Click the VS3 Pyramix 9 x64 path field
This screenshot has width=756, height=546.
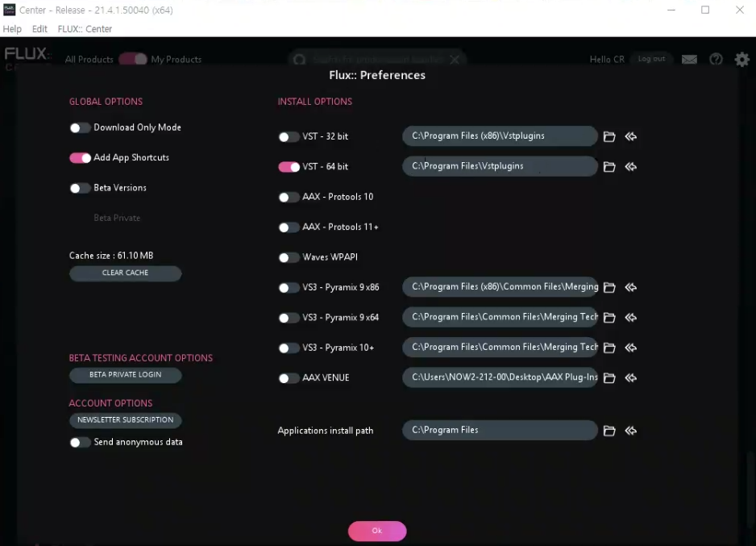point(500,317)
